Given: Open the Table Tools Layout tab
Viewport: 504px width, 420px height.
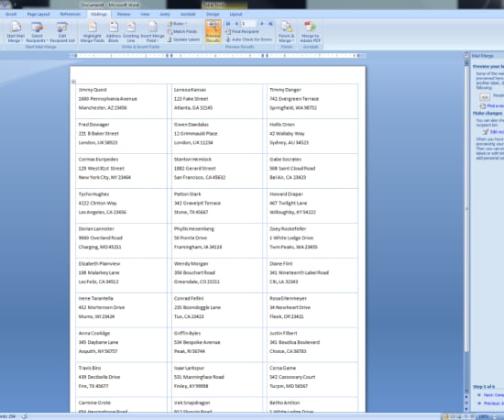Looking at the screenshot, I should 236,14.
